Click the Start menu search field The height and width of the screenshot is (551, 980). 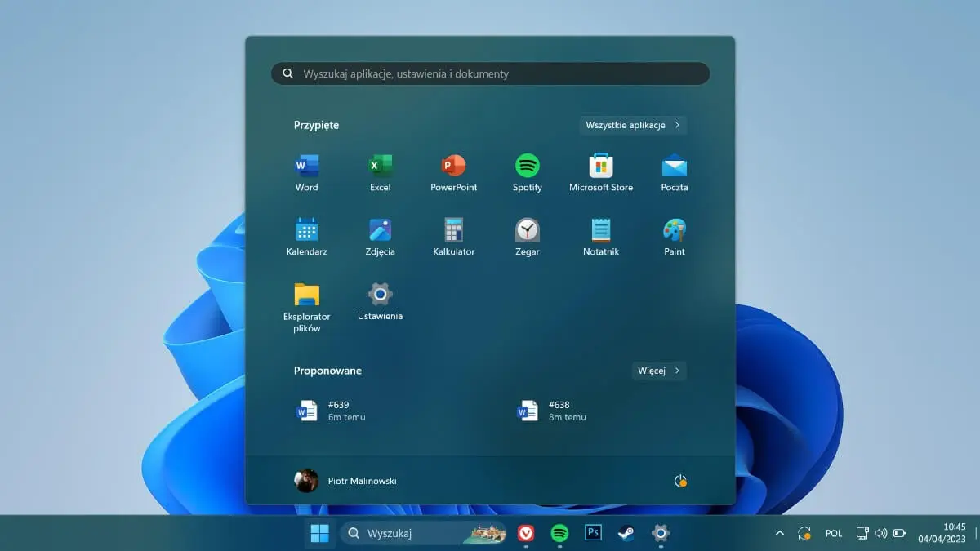point(490,73)
